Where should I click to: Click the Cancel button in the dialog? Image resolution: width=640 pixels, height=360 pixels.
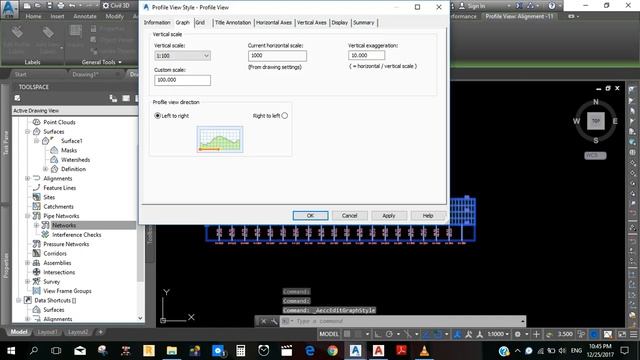(349, 216)
